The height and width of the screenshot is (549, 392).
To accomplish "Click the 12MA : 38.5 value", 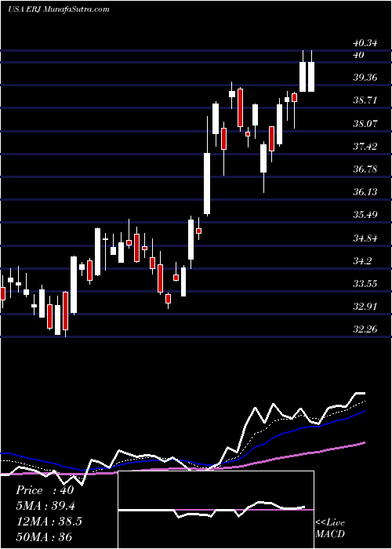I will point(49,522).
